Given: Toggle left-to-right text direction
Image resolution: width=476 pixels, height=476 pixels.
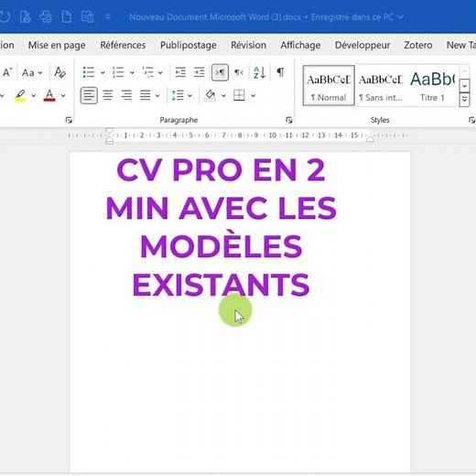Looking at the screenshot, I should (220, 72).
